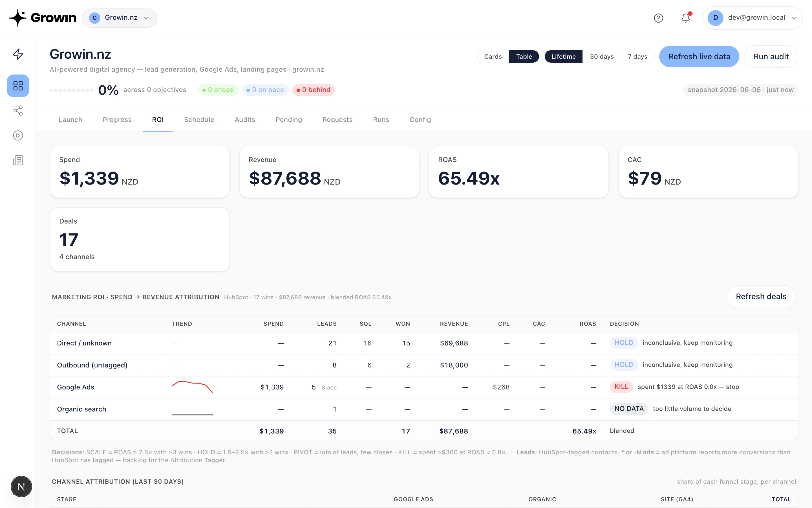Click the 0 ahead status pill

[218, 90]
